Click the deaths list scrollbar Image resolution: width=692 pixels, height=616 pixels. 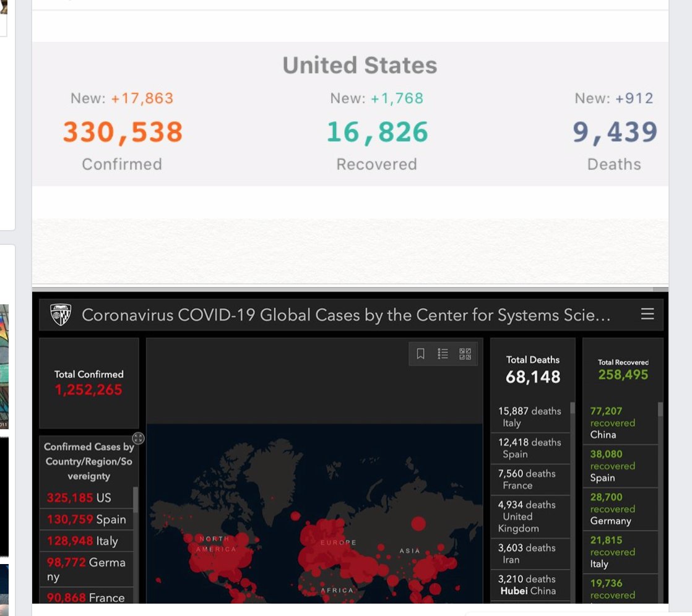click(x=573, y=408)
